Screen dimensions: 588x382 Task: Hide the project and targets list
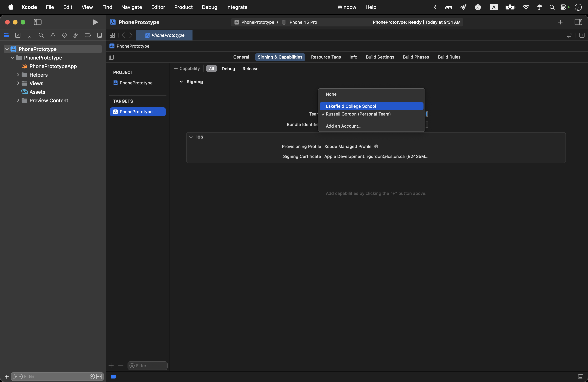pyautogui.click(x=111, y=57)
